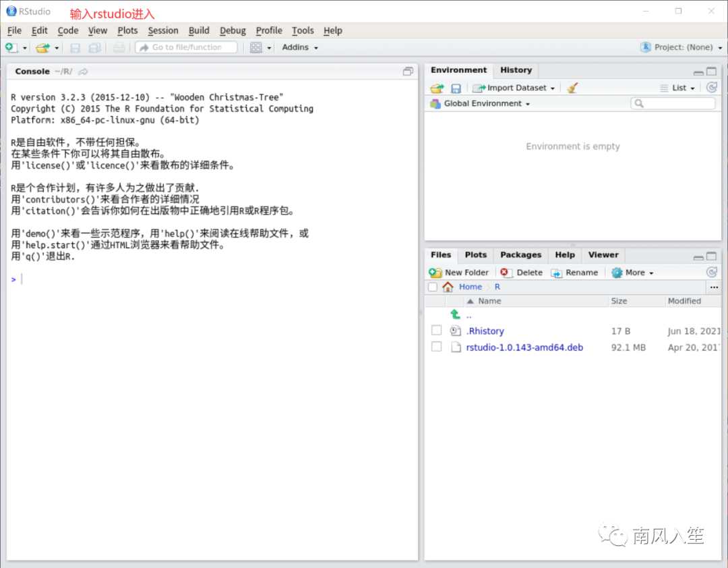This screenshot has height=568, width=728.
Task: Refresh the Environment pane
Action: click(x=711, y=88)
